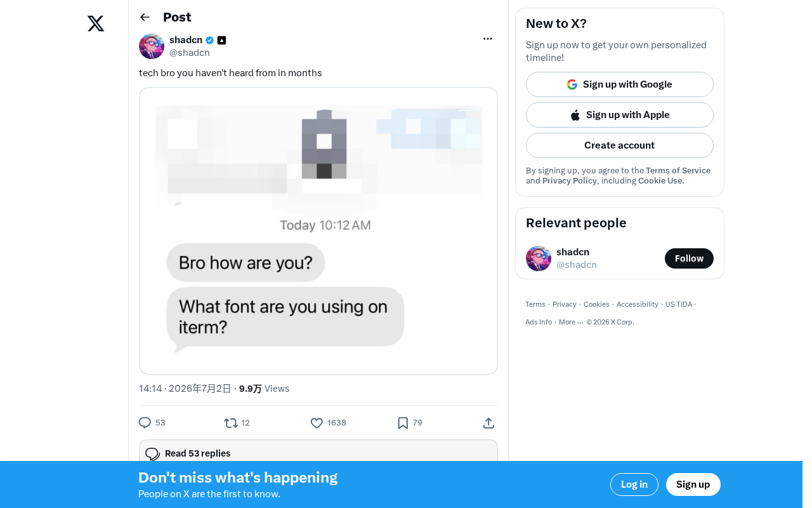The height and width of the screenshot is (508, 812).
Task: Sign up with Apple
Action: [x=620, y=115]
